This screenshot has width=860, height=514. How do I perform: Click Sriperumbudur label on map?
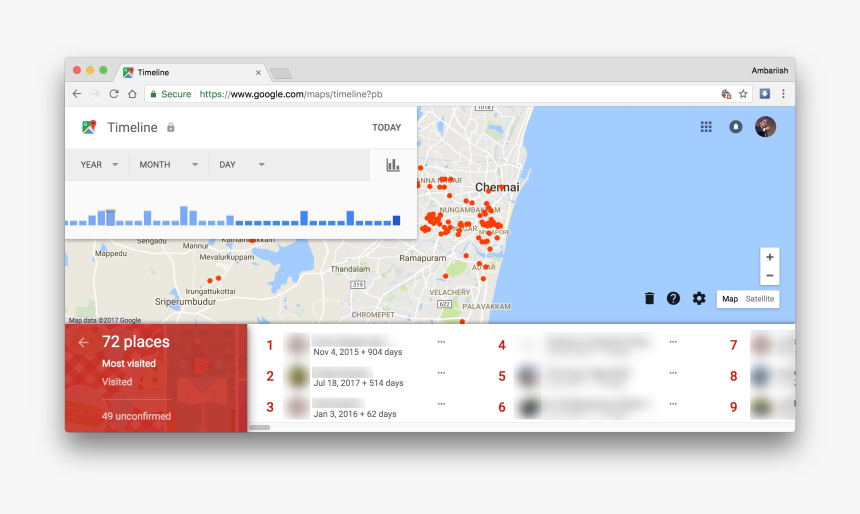185,302
